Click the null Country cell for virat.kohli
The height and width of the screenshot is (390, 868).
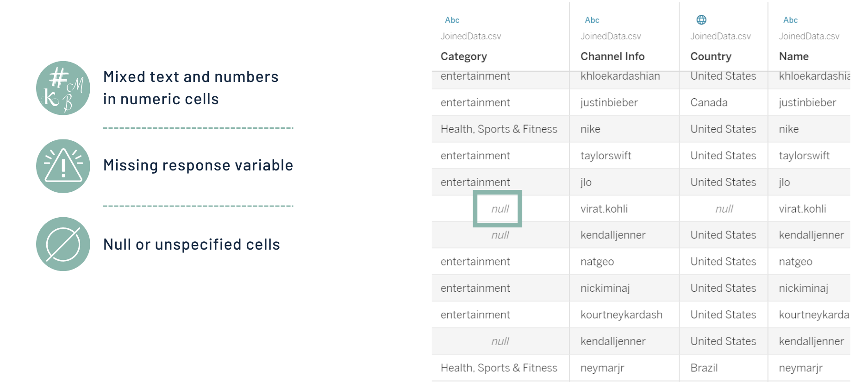724,209
